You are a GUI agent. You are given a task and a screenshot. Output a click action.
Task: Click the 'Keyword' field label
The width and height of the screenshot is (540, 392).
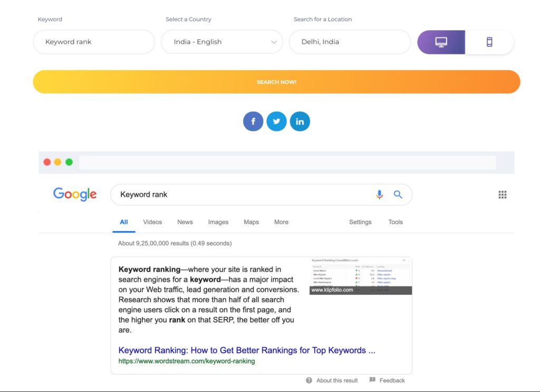coord(50,20)
